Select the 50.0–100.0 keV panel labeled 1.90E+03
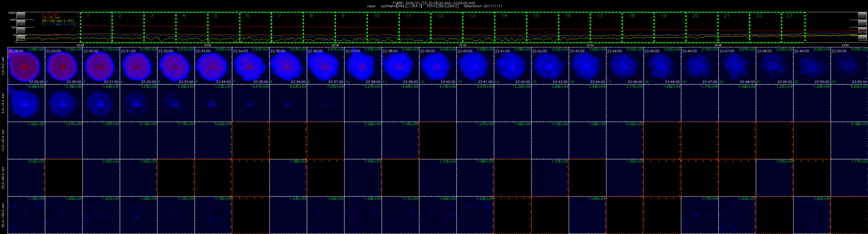 pyautogui.click(x=812, y=215)
